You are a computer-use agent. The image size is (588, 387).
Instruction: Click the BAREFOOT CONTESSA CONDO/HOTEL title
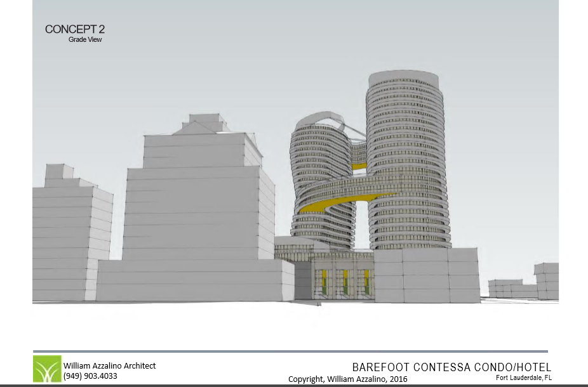pyautogui.click(x=451, y=367)
